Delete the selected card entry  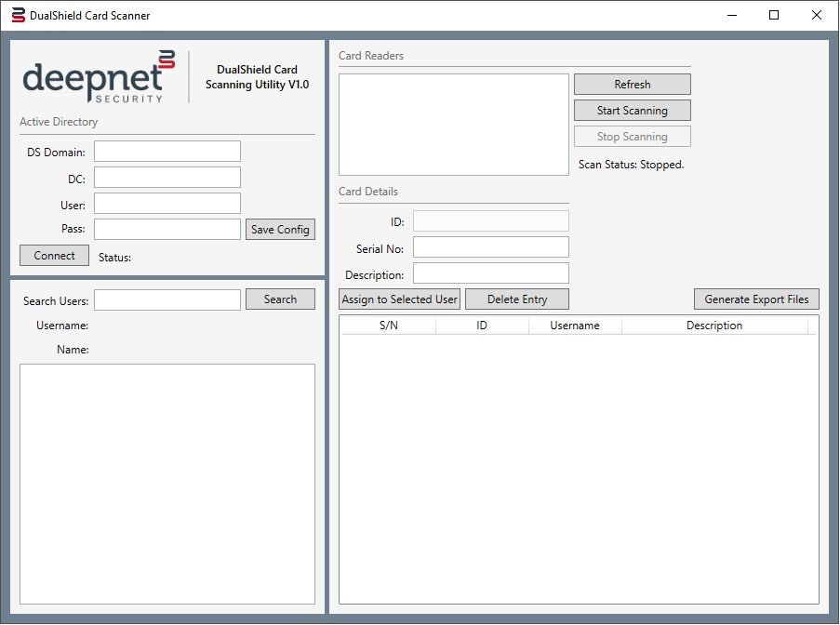(516, 299)
